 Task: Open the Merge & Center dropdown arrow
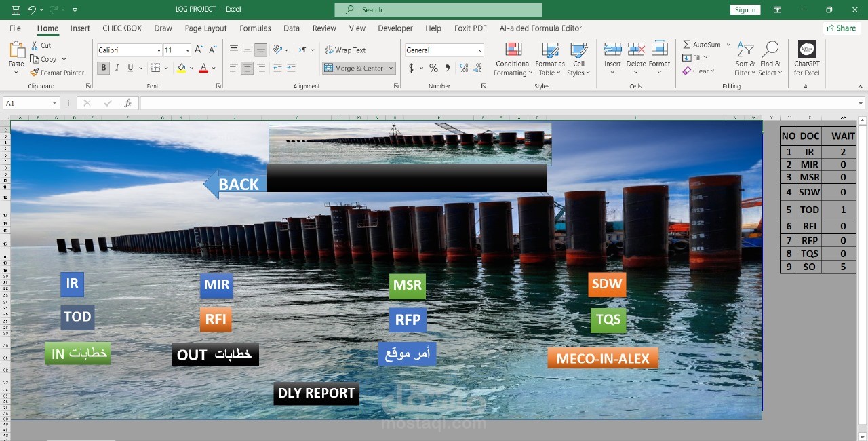coord(391,68)
